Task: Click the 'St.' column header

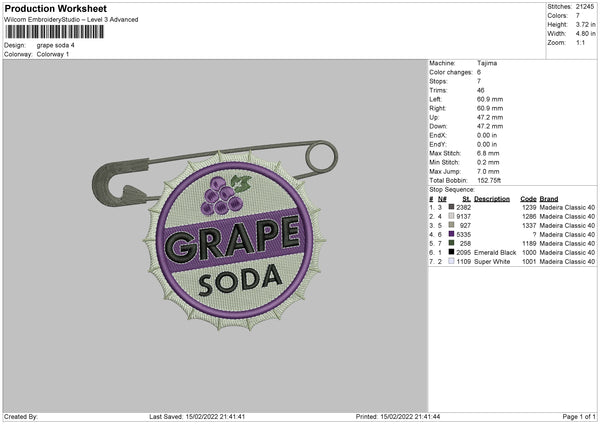Action: 466,199
